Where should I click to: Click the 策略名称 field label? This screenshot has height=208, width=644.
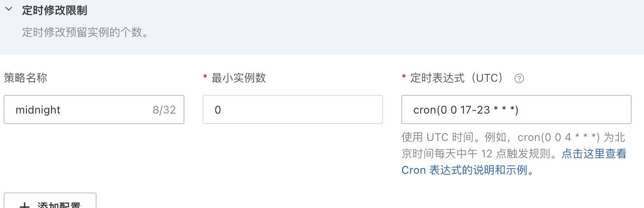pyautogui.click(x=26, y=78)
